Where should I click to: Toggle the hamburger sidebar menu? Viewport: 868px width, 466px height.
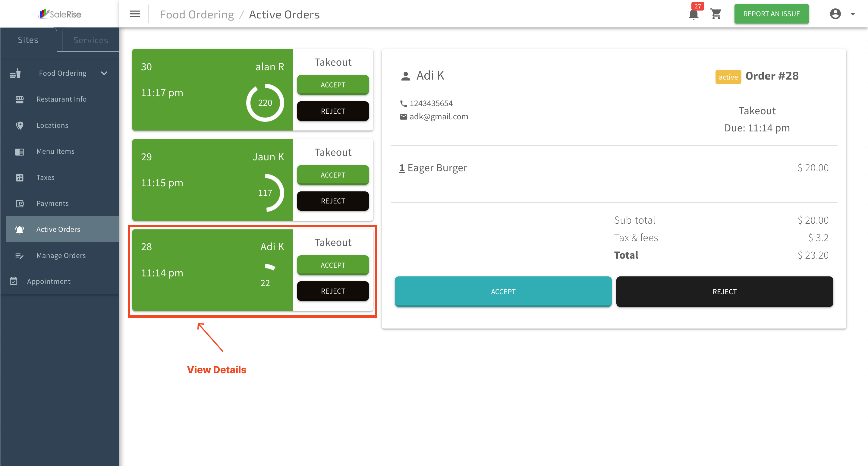click(135, 14)
